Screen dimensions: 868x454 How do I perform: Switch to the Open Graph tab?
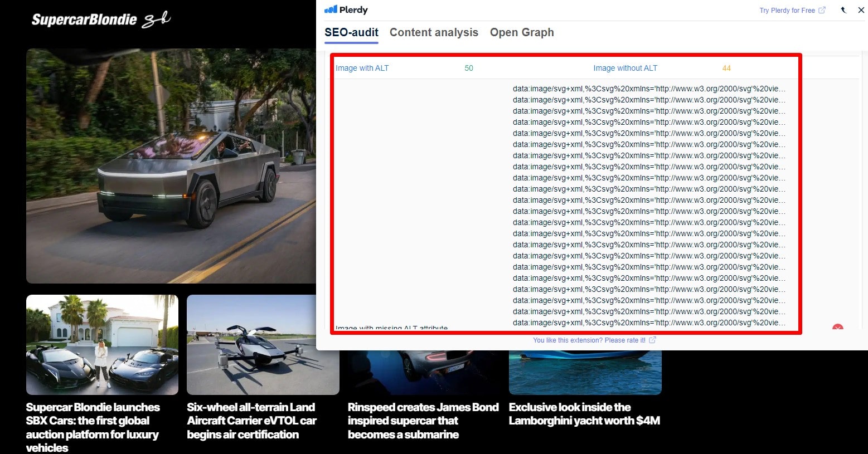click(x=522, y=32)
